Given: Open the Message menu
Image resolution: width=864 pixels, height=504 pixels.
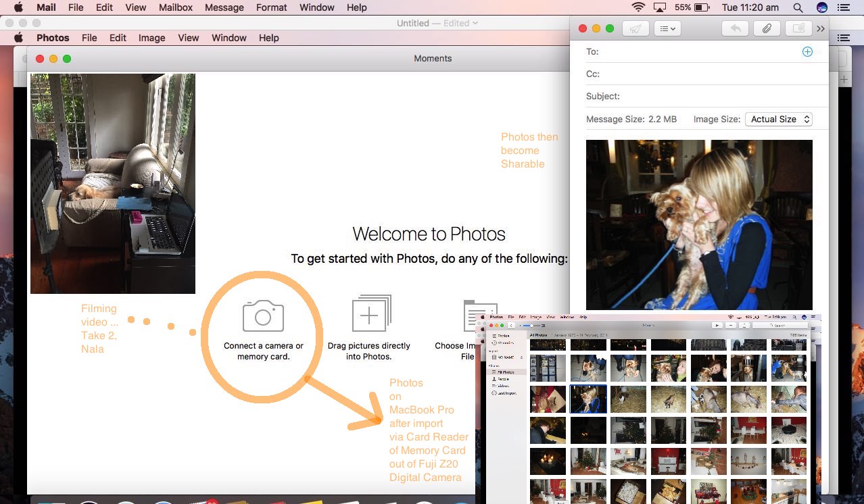Looking at the screenshot, I should click(x=224, y=7).
